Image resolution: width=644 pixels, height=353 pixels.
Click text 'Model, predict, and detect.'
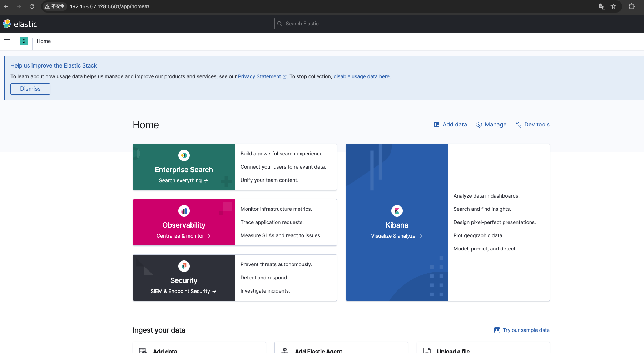pyautogui.click(x=485, y=249)
